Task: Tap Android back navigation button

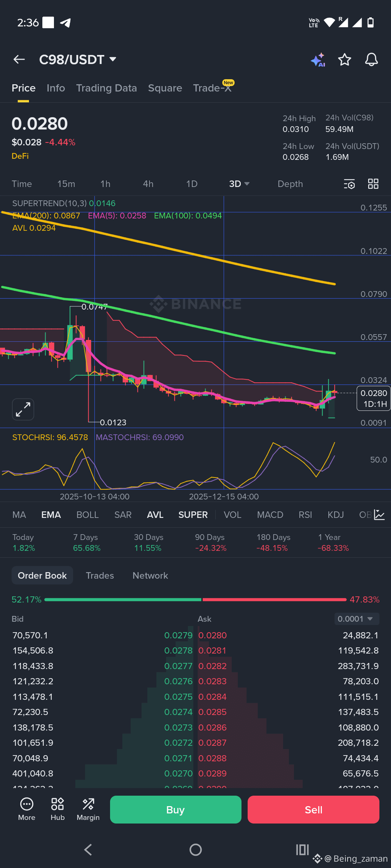Action: coord(88,850)
